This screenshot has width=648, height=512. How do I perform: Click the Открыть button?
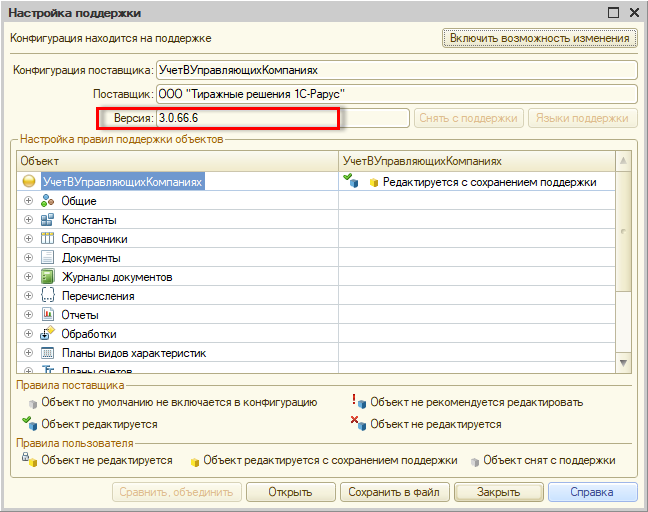pos(291,492)
